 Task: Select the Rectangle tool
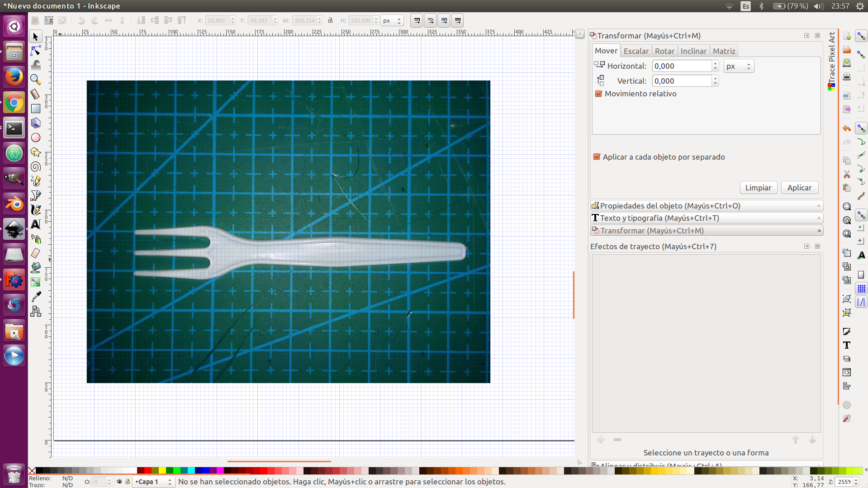(36, 109)
